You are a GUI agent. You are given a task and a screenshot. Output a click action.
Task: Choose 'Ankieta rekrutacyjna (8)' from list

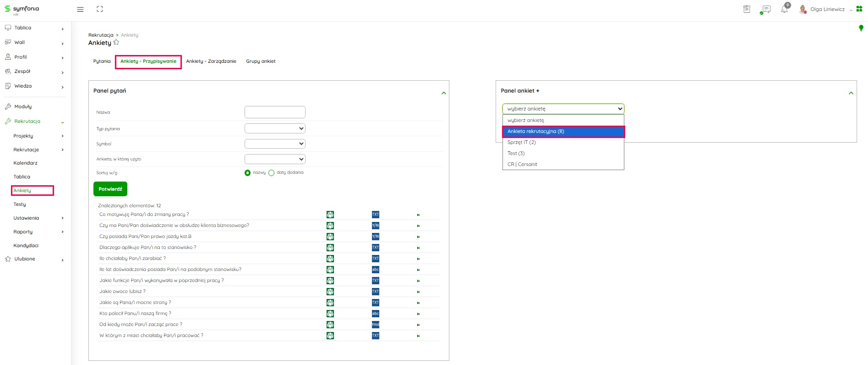(563, 132)
